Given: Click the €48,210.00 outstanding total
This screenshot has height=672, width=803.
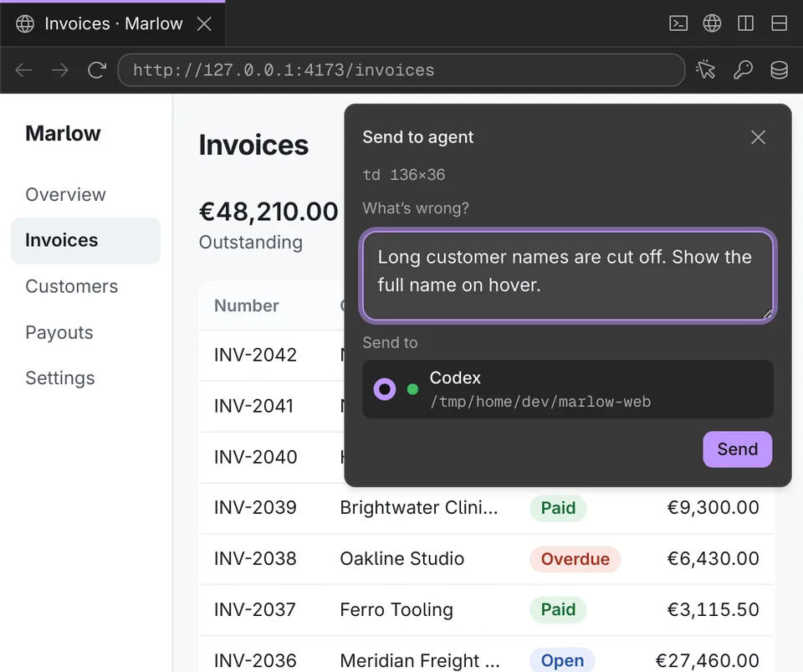Looking at the screenshot, I should coord(269,212).
